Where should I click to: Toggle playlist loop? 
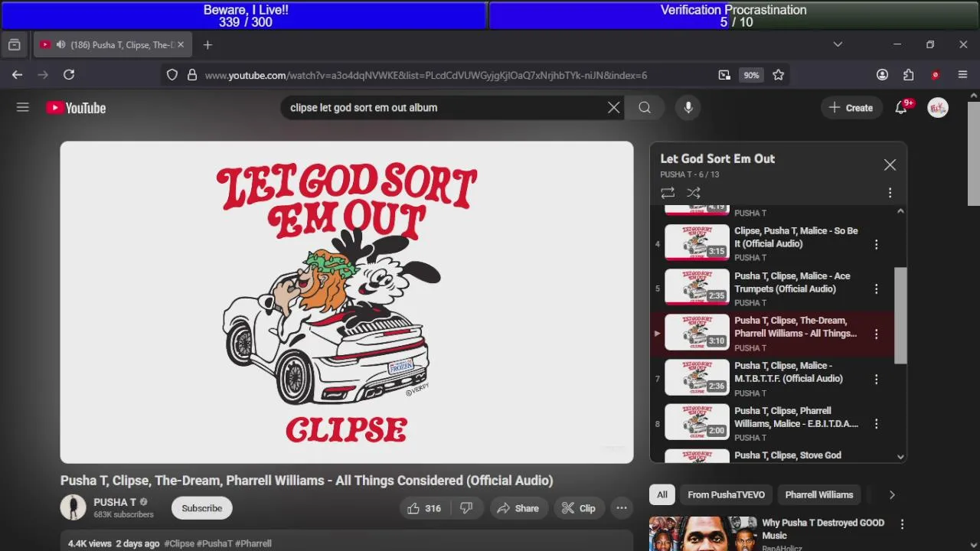point(668,193)
